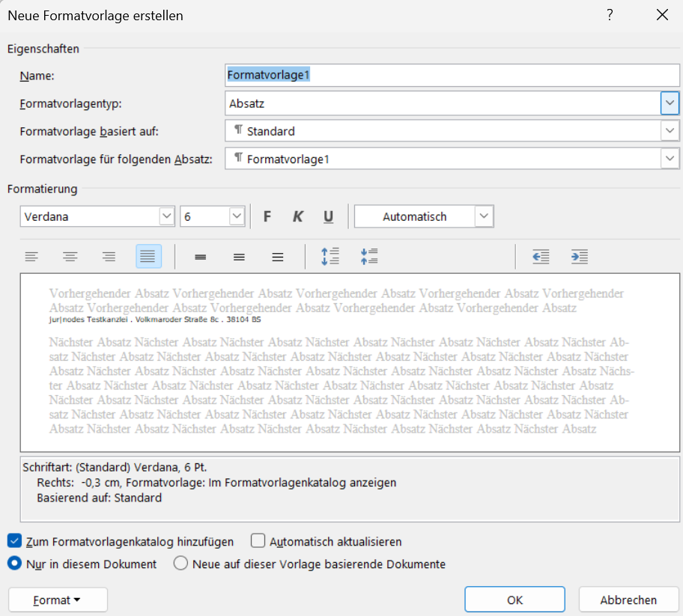The height and width of the screenshot is (616, 683).
Task: Enable Automatisch aktualisieren checkbox
Action: (x=258, y=541)
